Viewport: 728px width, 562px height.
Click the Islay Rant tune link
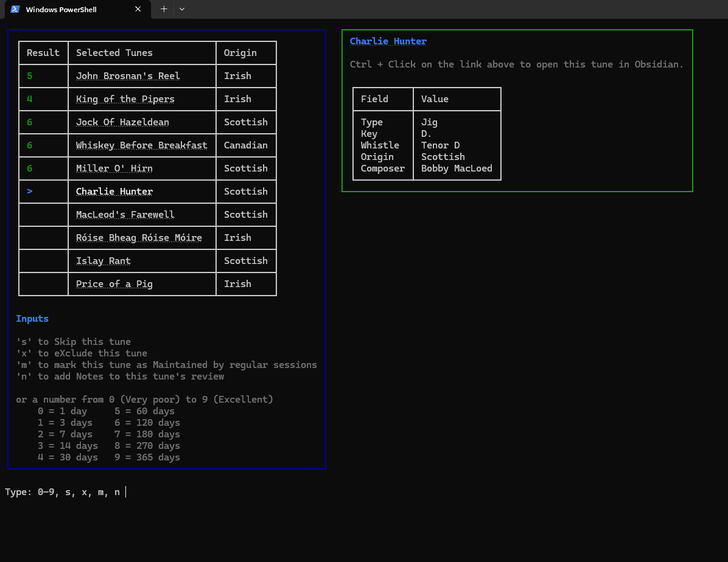pos(103,261)
